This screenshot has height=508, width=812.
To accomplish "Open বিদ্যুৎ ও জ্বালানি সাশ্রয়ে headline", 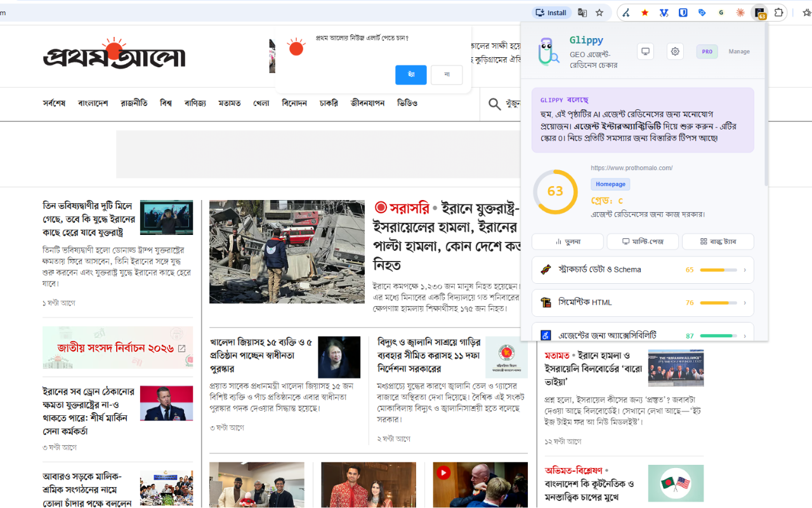I will [x=428, y=355].
